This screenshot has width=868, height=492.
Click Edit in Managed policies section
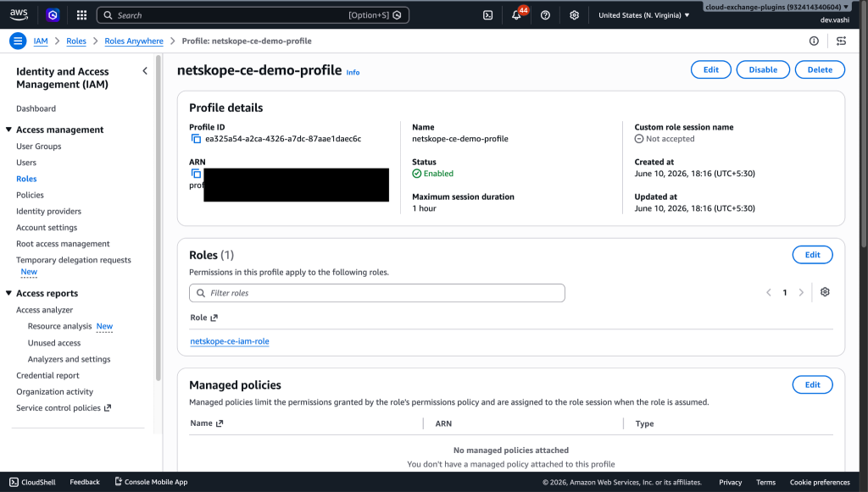[x=812, y=384]
